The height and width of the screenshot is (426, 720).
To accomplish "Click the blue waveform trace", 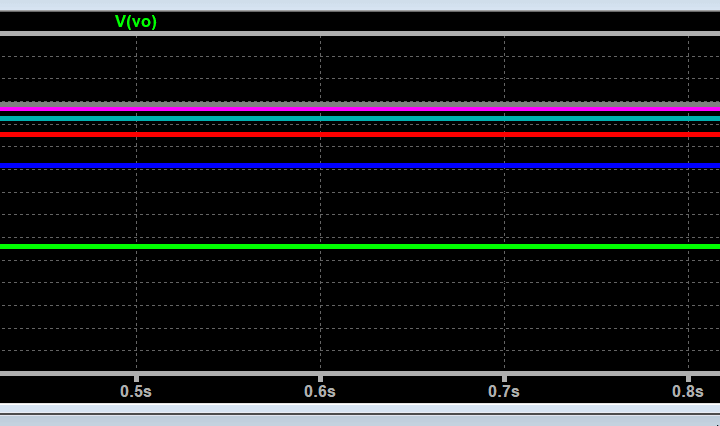I will pos(360,165).
